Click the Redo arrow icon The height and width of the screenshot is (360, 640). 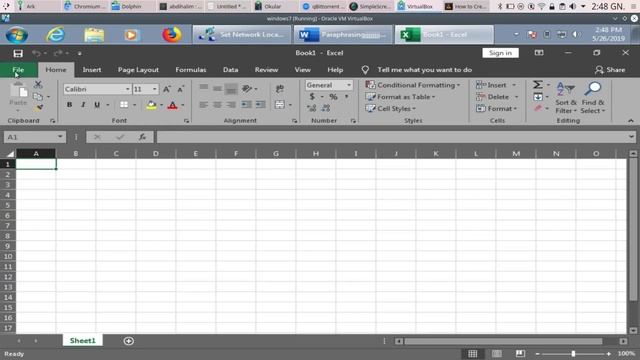click(58, 53)
